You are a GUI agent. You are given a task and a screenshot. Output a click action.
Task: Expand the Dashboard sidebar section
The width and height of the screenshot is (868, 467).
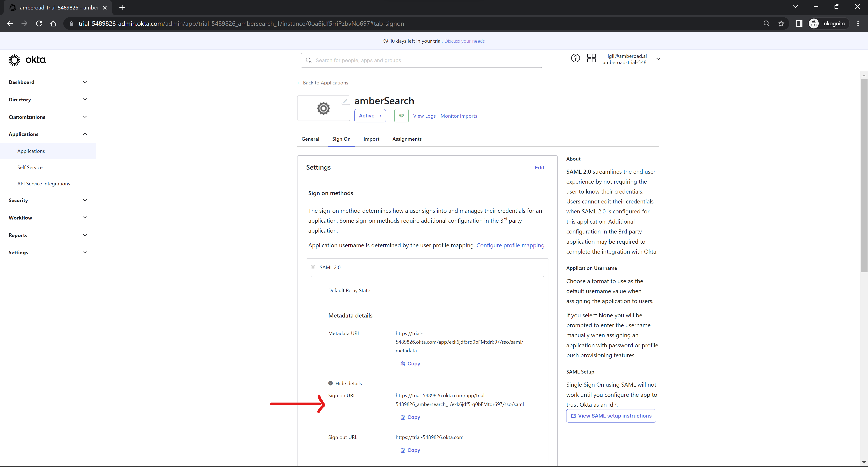pyautogui.click(x=48, y=82)
